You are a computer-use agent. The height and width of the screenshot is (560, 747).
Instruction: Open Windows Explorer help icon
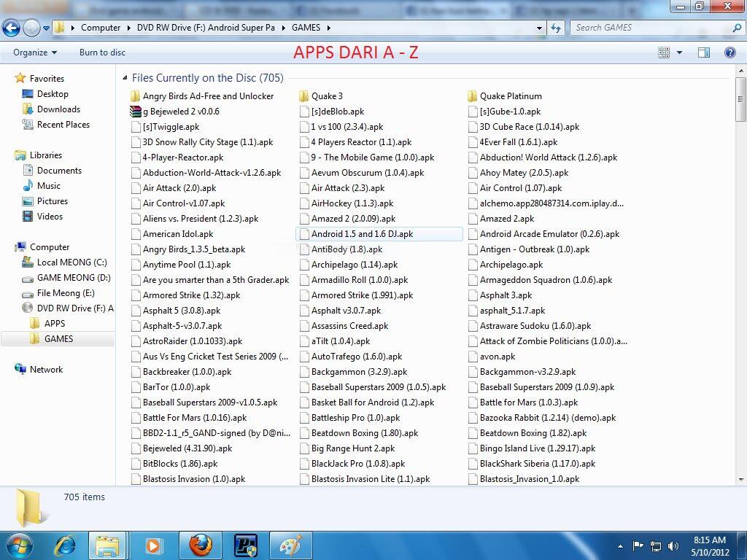tap(729, 52)
